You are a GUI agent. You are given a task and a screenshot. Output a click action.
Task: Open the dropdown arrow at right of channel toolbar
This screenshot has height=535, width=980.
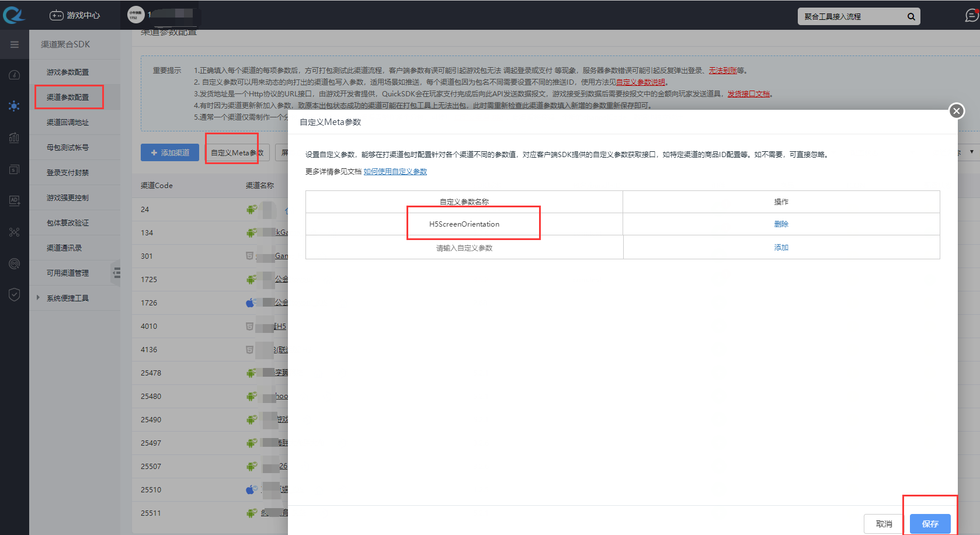[972, 152]
